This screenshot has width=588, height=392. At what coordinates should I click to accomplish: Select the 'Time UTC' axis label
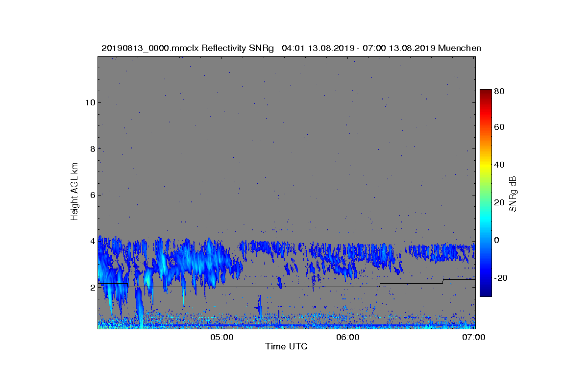click(287, 346)
